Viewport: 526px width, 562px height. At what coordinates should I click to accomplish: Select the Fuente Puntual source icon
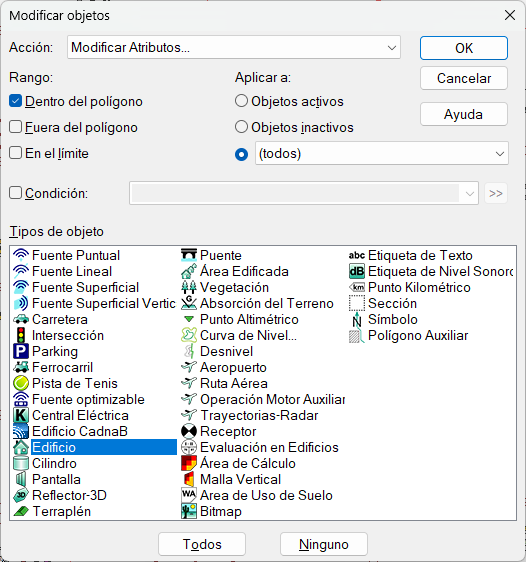tap(21, 255)
